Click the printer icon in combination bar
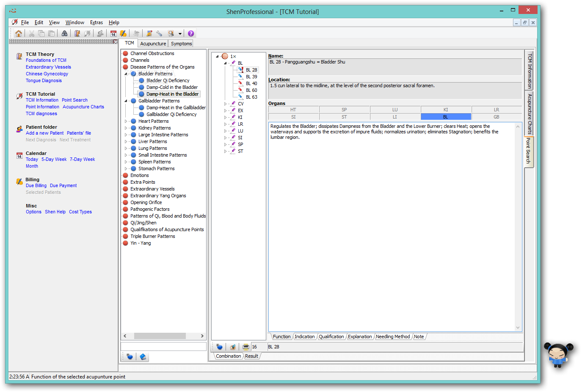Screen dimensions: 582x392 tap(245, 347)
